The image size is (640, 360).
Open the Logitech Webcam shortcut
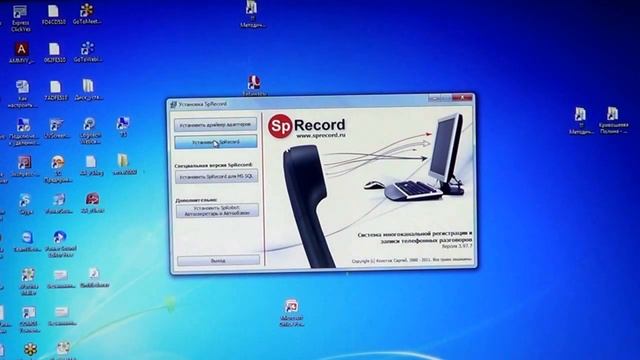point(90,131)
